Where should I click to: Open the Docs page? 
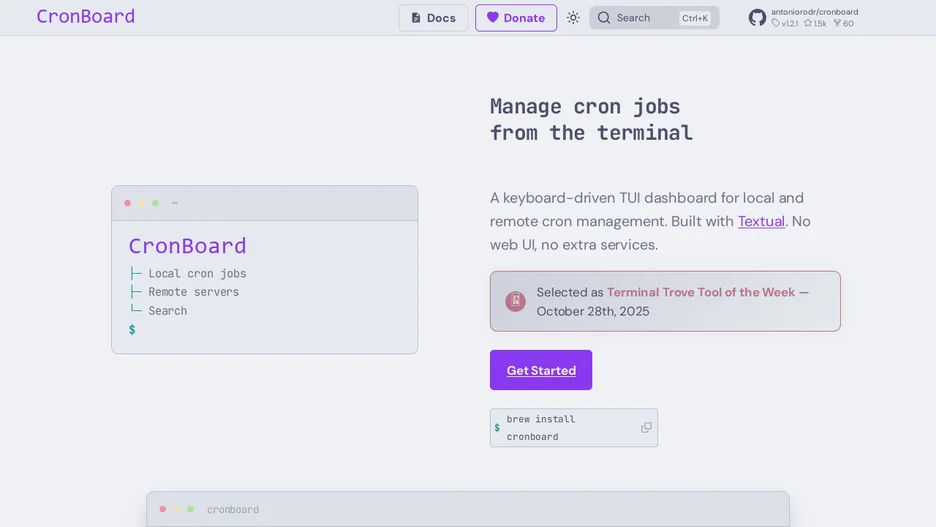point(433,18)
